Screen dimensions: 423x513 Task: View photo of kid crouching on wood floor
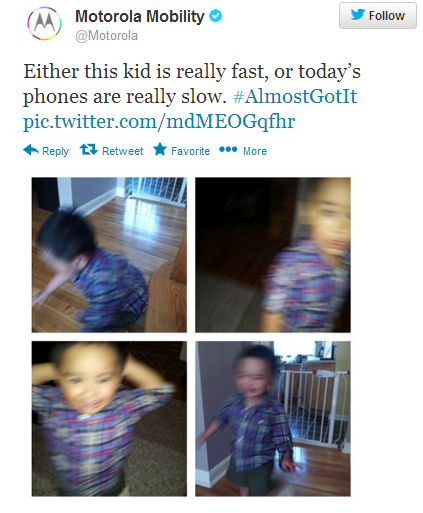[109, 255]
